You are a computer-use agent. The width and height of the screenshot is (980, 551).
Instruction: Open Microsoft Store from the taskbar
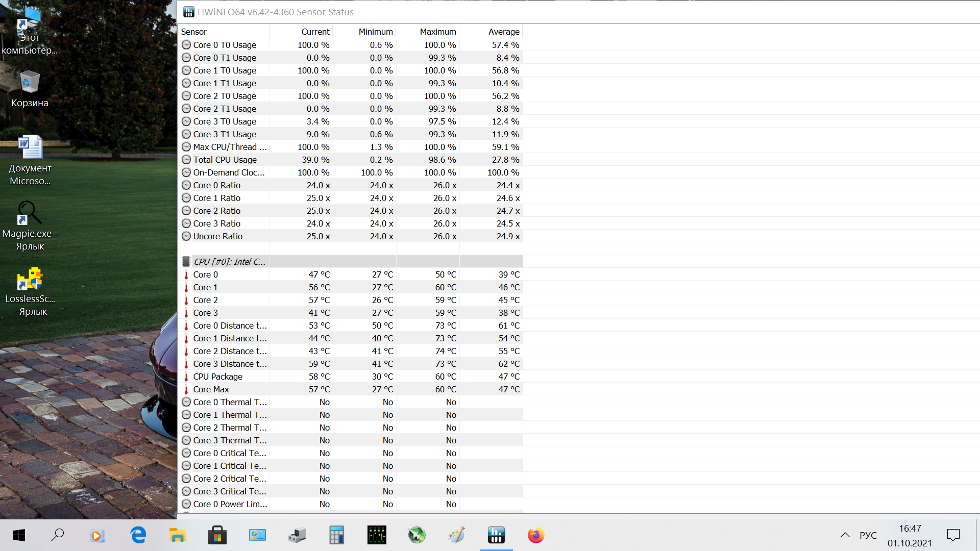pos(217,535)
